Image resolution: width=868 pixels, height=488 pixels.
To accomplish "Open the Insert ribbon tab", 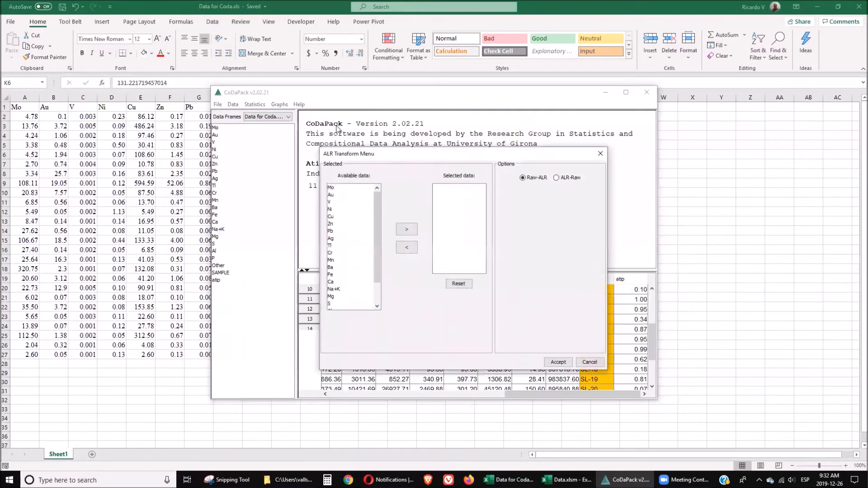I will [x=102, y=21].
